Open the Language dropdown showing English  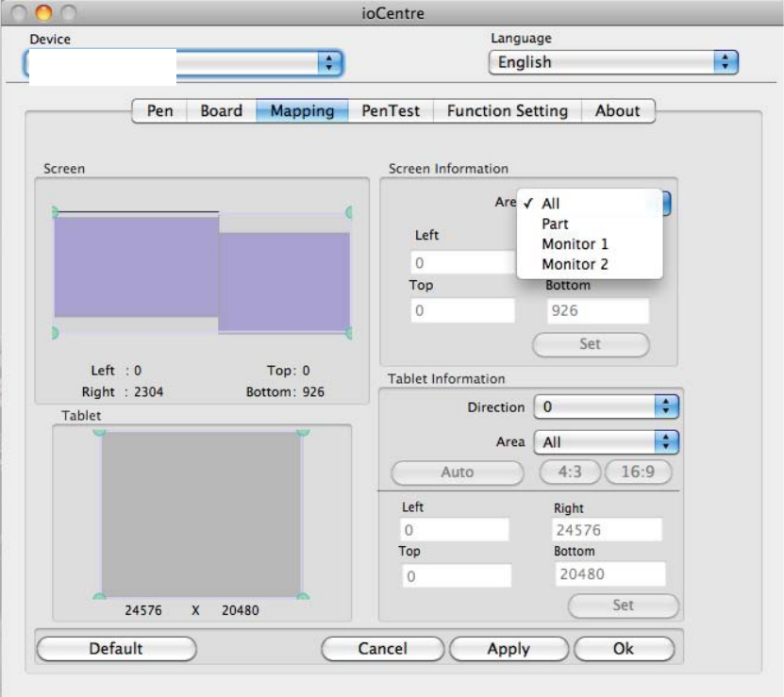(x=613, y=62)
